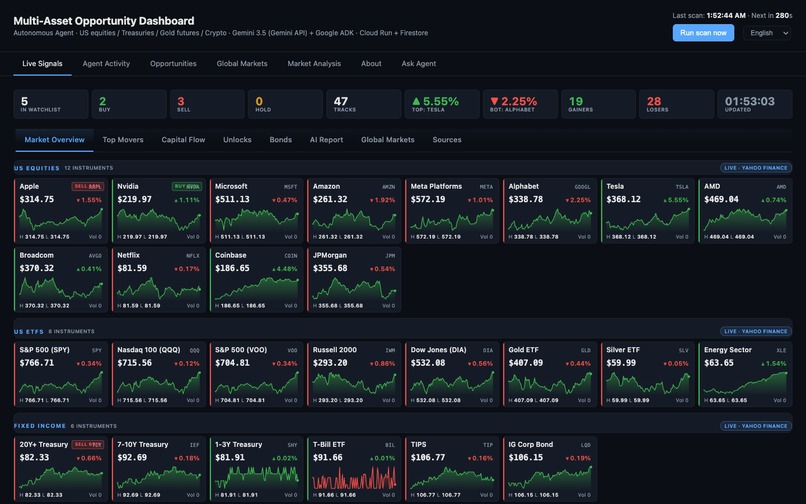806x504 pixels.
Task: Click the 5 In Watchlist stat card
Action: pyautogui.click(x=51, y=104)
